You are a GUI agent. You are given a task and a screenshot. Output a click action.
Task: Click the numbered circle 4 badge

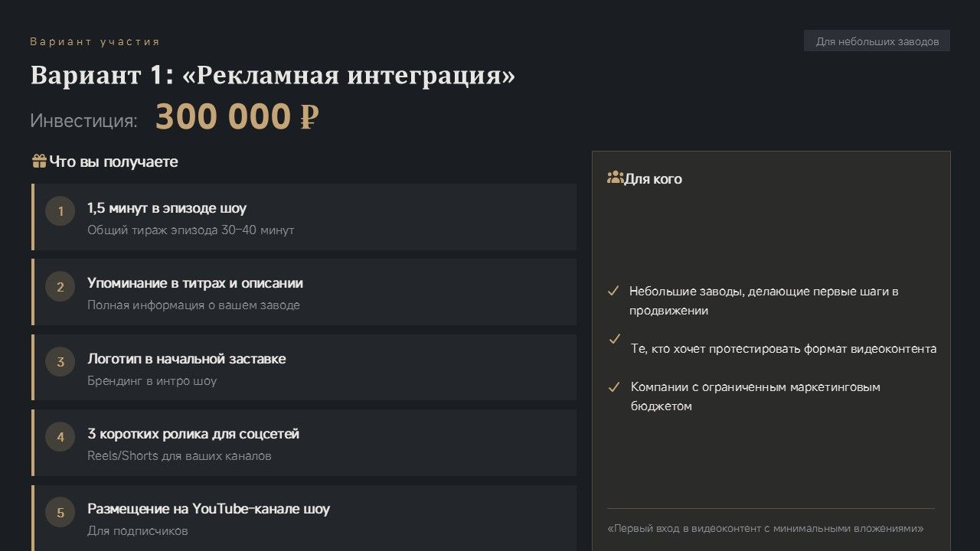tap(60, 437)
